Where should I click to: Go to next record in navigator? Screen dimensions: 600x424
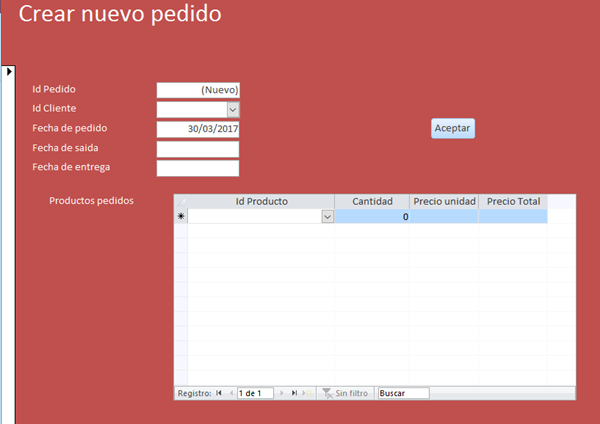(x=282, y=393)
